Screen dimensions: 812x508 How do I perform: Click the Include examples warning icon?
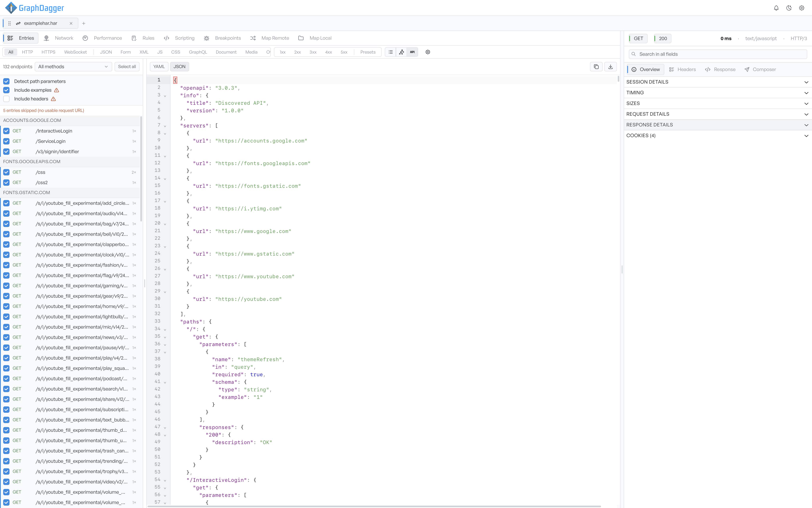click(x=56, y=90)
